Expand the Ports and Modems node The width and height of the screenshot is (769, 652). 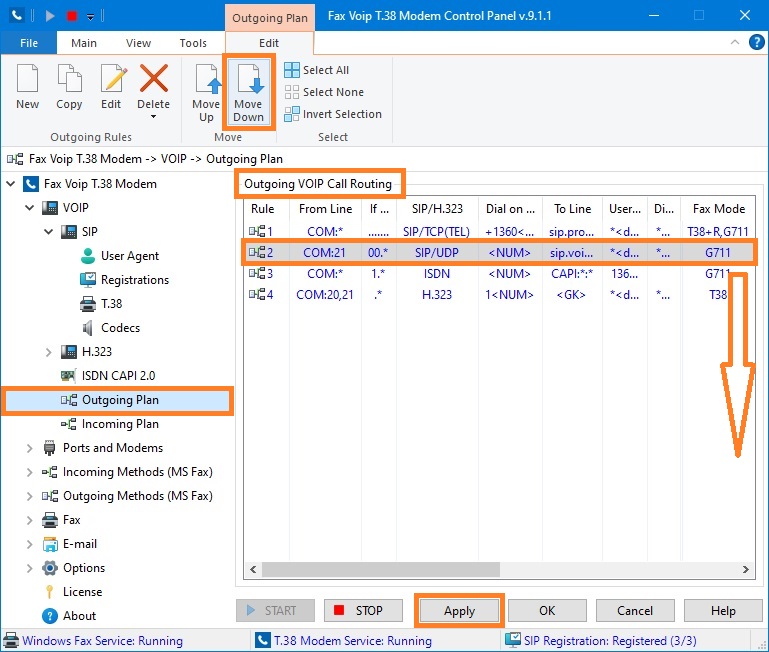point(29,448)
